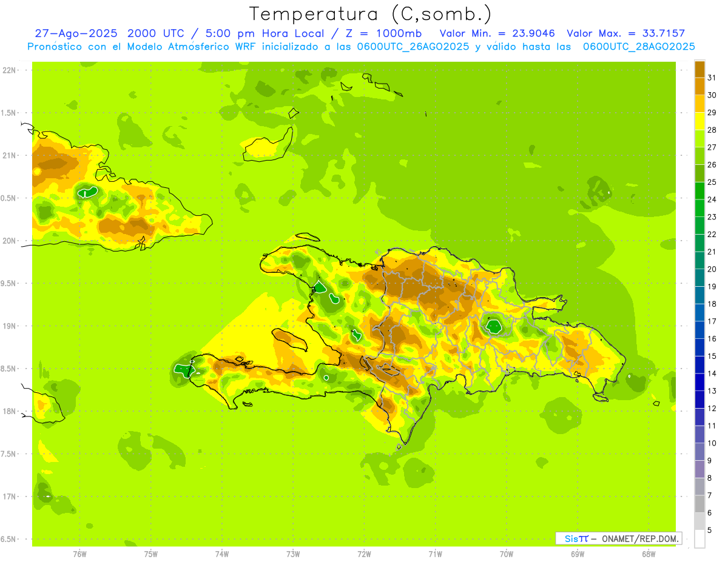Click the '27' color scale label
Screen dimensions: 728x562
712,147
